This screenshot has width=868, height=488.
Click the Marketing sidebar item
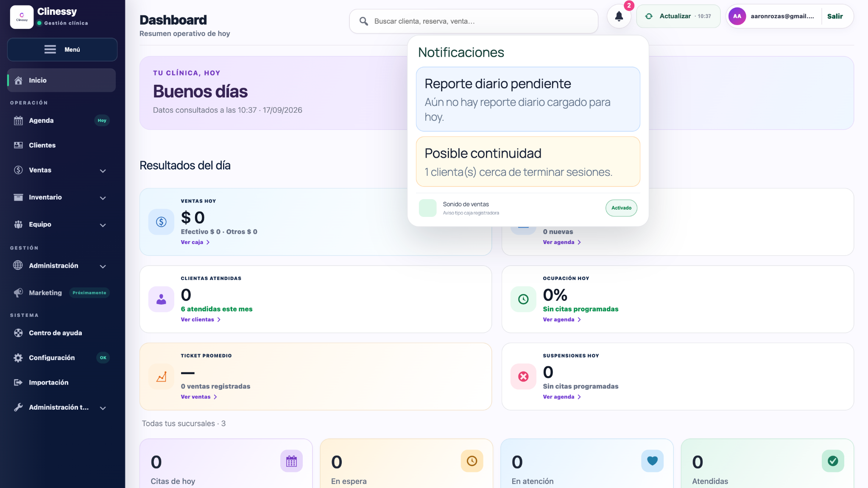coord(61,293)
